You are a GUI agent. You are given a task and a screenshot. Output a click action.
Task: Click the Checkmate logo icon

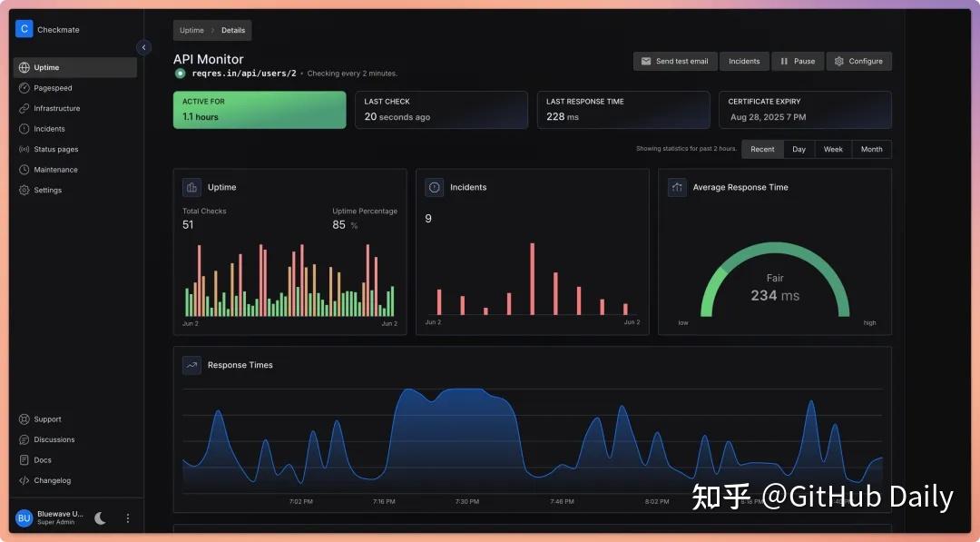24,29
